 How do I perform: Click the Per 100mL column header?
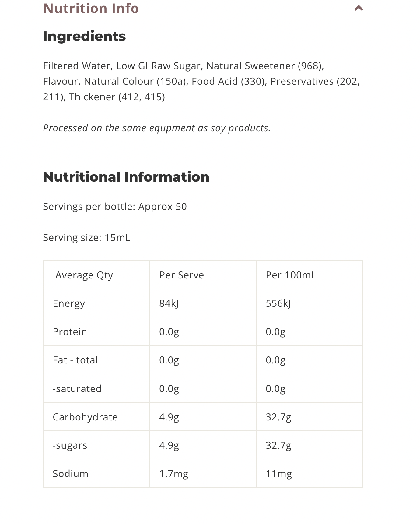click(291, 275)
